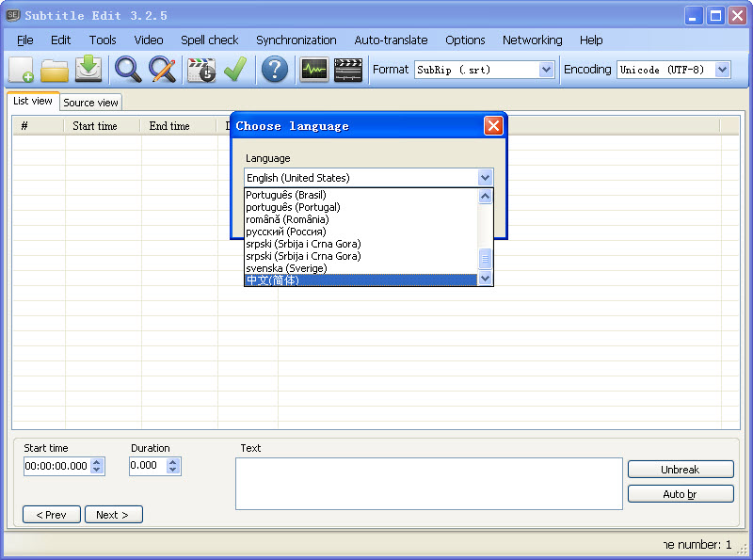This screenshot has width=753, height=560.
Task: Decrease Duration with down spinner
Action: click(173, 470)
